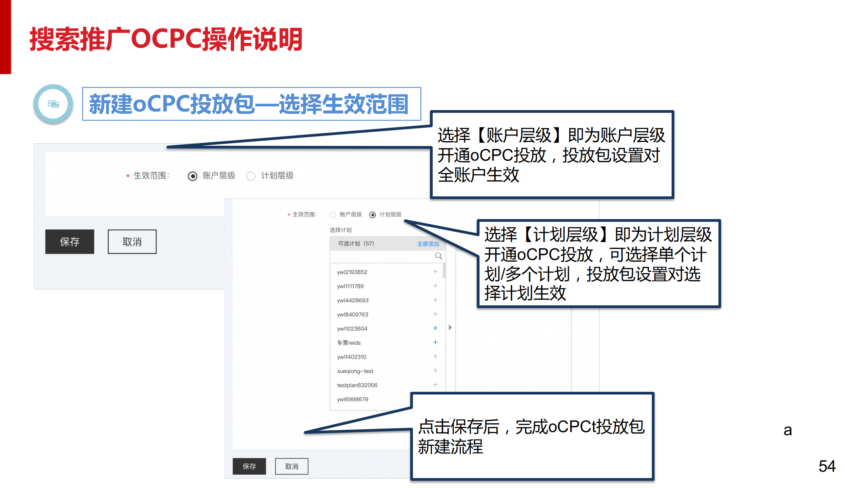Click the 全部添加 link
868x488 pixels.
[428, 244]
